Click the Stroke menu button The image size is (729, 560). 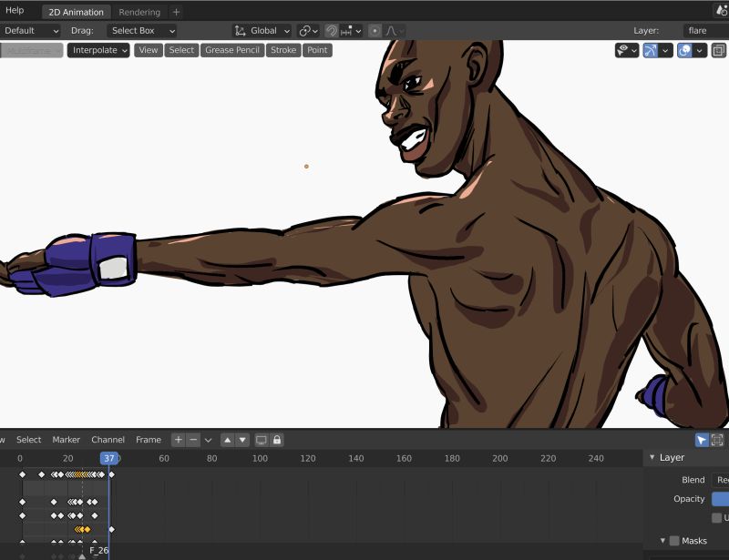pyautogui.click(x=283, y=50)
